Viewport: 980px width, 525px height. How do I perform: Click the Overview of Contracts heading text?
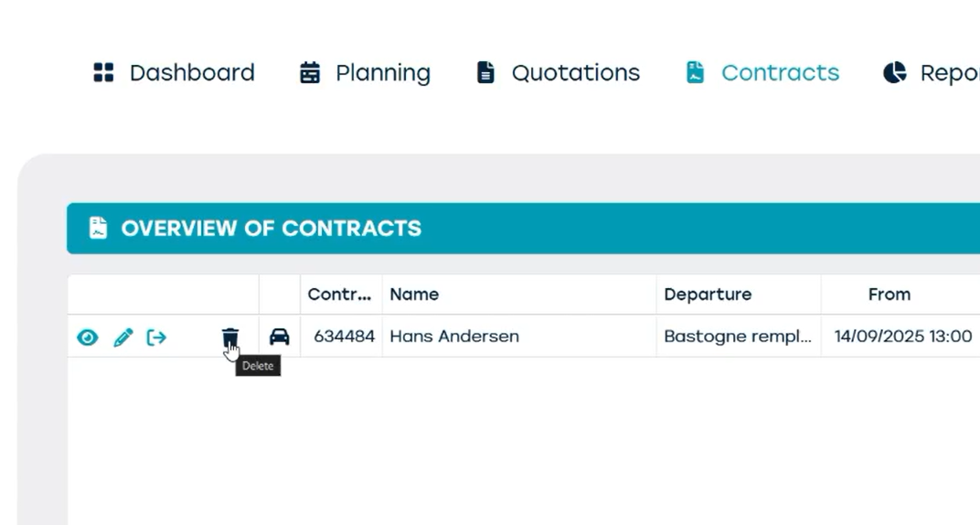click(x=272, y=229)
